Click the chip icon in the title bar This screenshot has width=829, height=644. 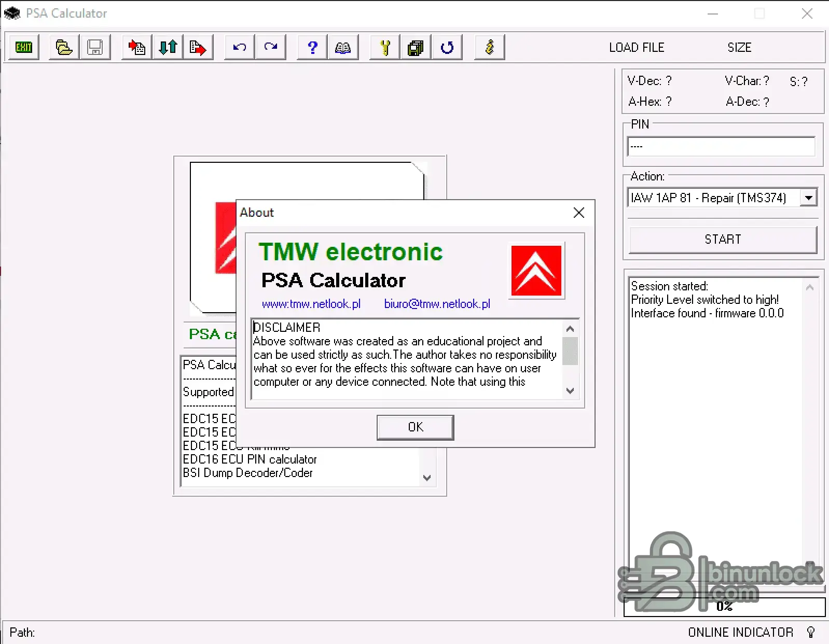pyautogui.click(x=12, y=13)
